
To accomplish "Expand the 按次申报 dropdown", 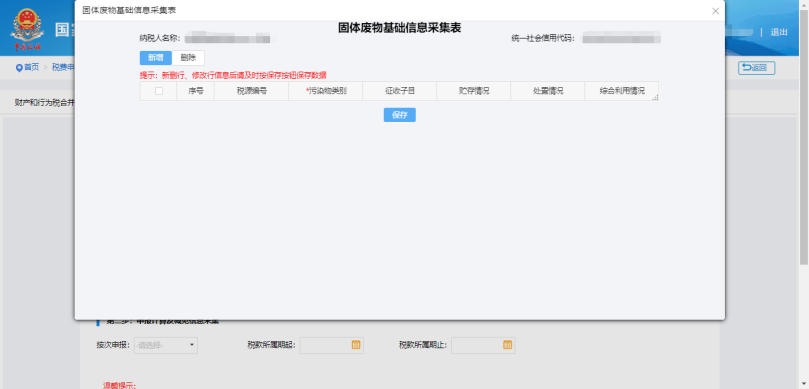I will tap(166, 345).
